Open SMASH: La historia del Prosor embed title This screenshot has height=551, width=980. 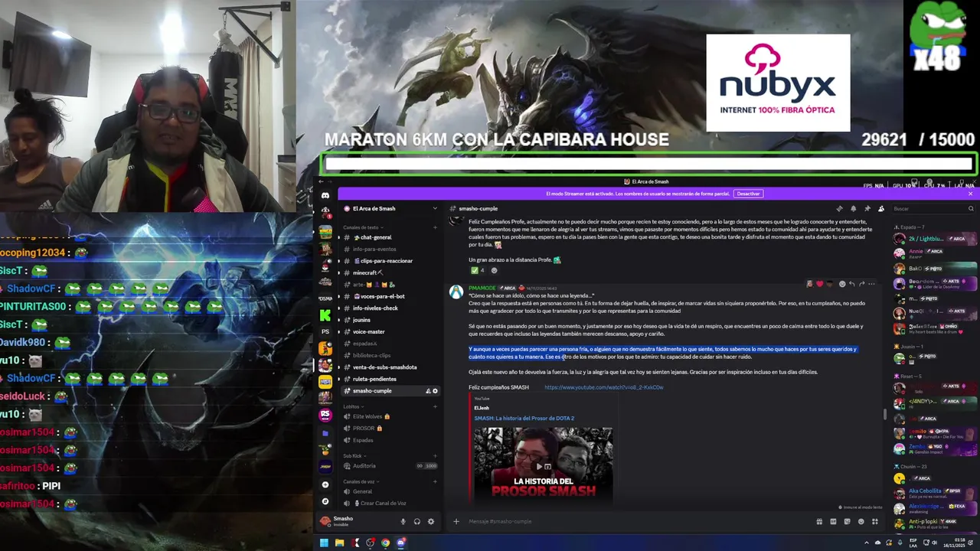[x=524, y=418]
